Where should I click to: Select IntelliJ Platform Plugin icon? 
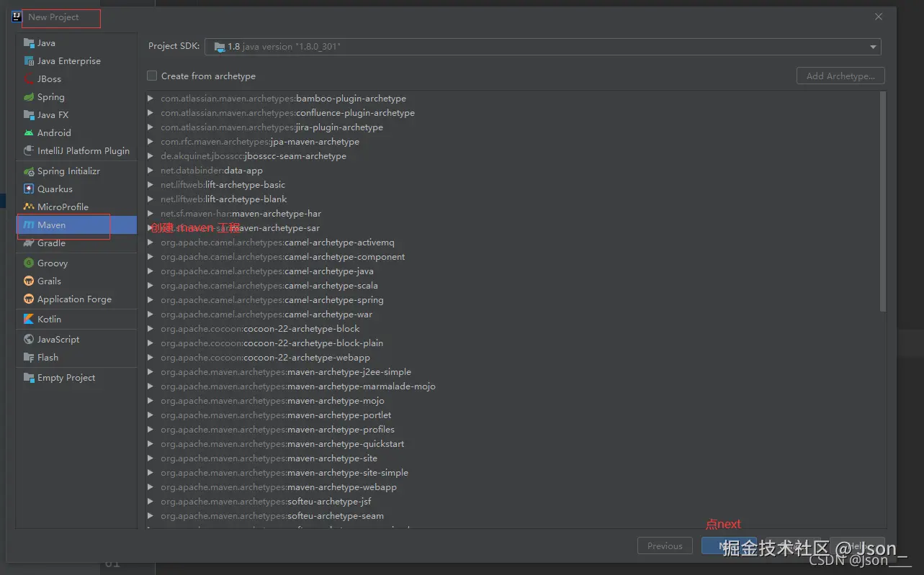tap(29, 151)
